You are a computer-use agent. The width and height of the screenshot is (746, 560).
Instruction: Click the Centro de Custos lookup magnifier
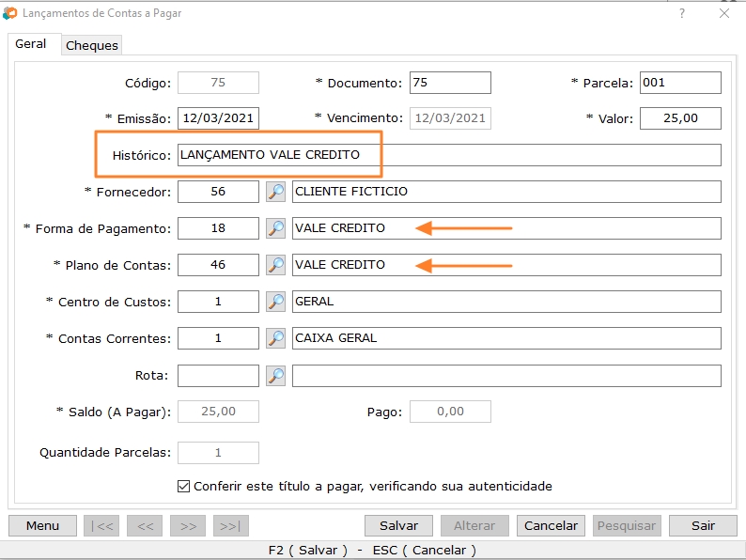point(275,302)
